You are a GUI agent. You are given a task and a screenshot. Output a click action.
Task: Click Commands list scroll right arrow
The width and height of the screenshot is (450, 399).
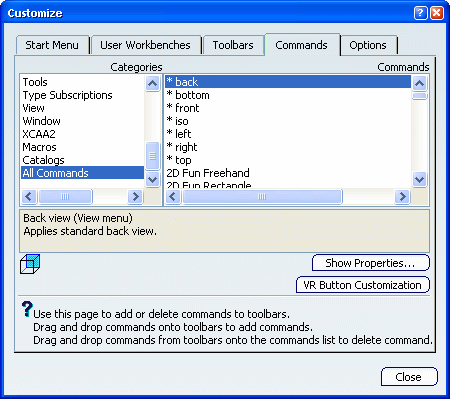click(x=402, y=196)
